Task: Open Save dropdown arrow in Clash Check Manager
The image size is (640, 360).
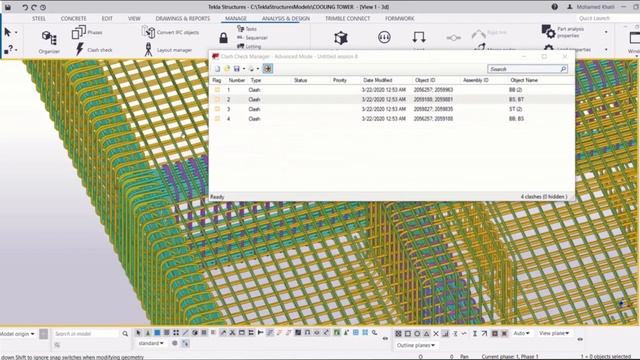Action: [244, 69]
